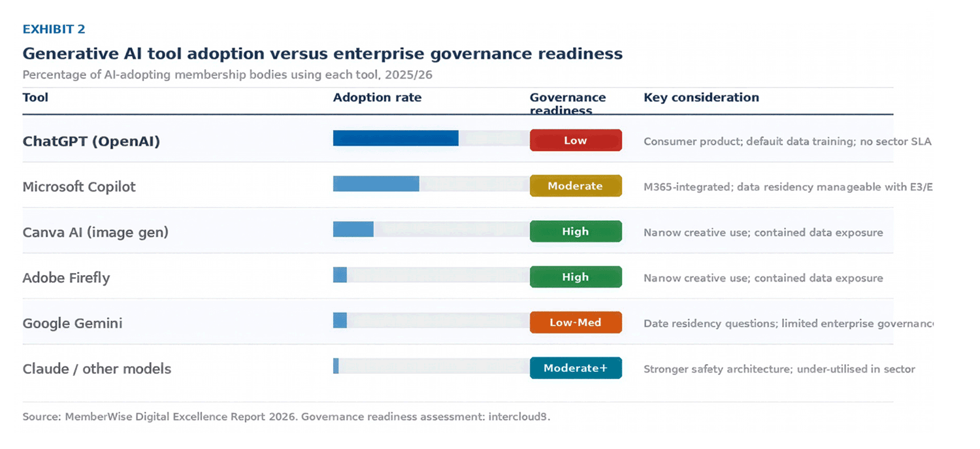
Task: Click the ChatGPT adoption rate bar
Action: (x=396, y=138)
